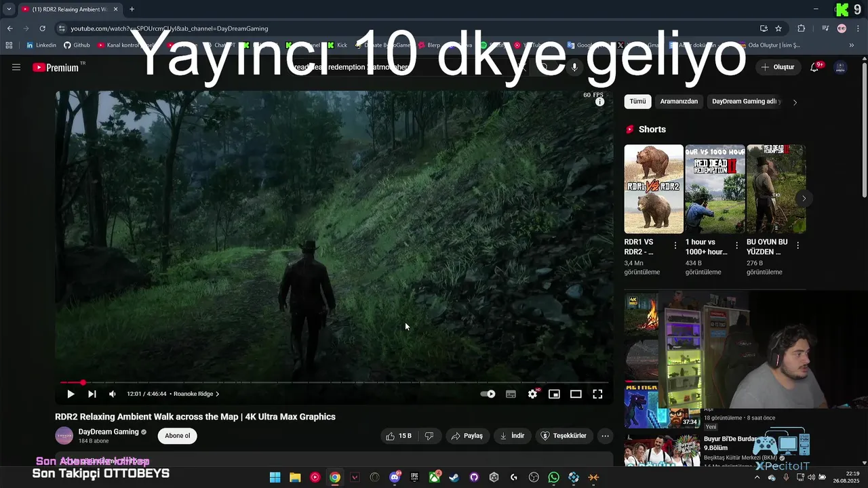
Task: Open options for BU OYUN BU short
Action: (x=797, y=246)
